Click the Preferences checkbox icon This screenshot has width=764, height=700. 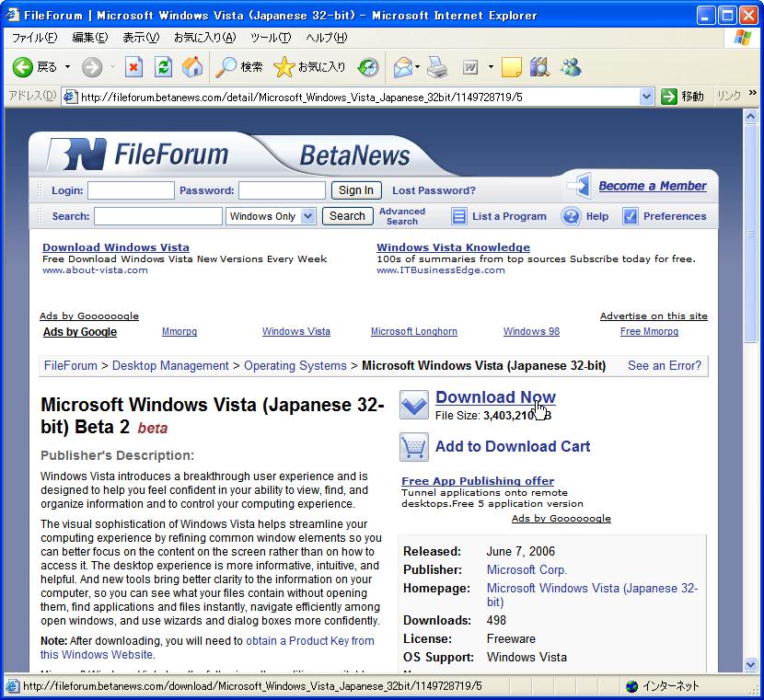(x=630, y=216)
